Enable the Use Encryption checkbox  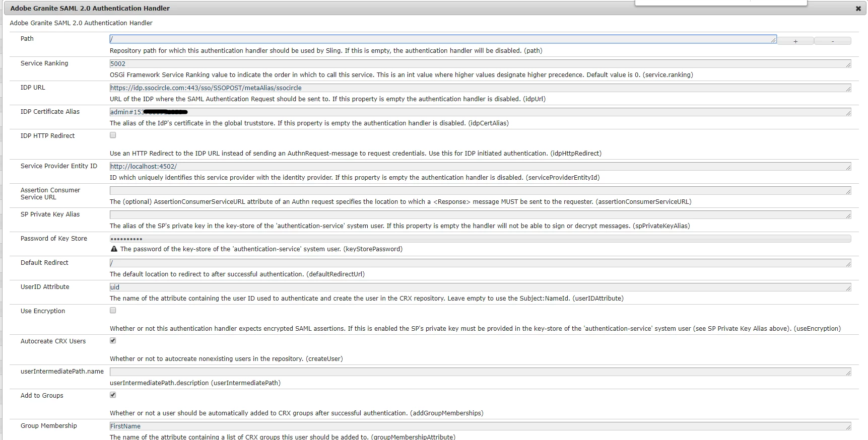tap(113, 310)
